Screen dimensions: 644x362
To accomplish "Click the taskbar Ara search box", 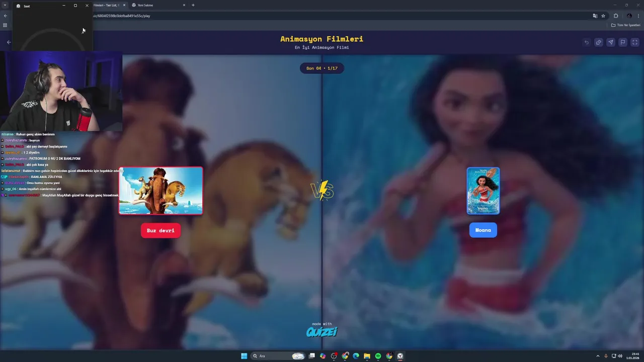I will [x=278, y=356].
